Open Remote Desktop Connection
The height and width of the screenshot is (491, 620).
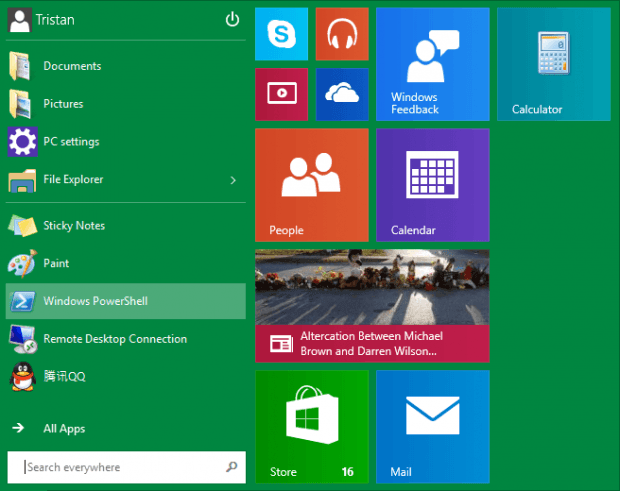click(x=114, y=339)
